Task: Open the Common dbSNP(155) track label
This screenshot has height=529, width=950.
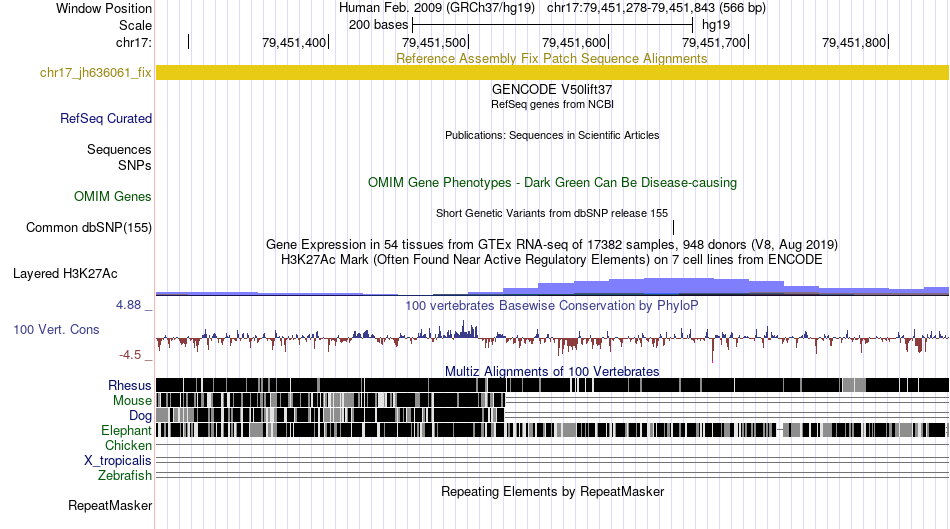Action: [88, 227]
